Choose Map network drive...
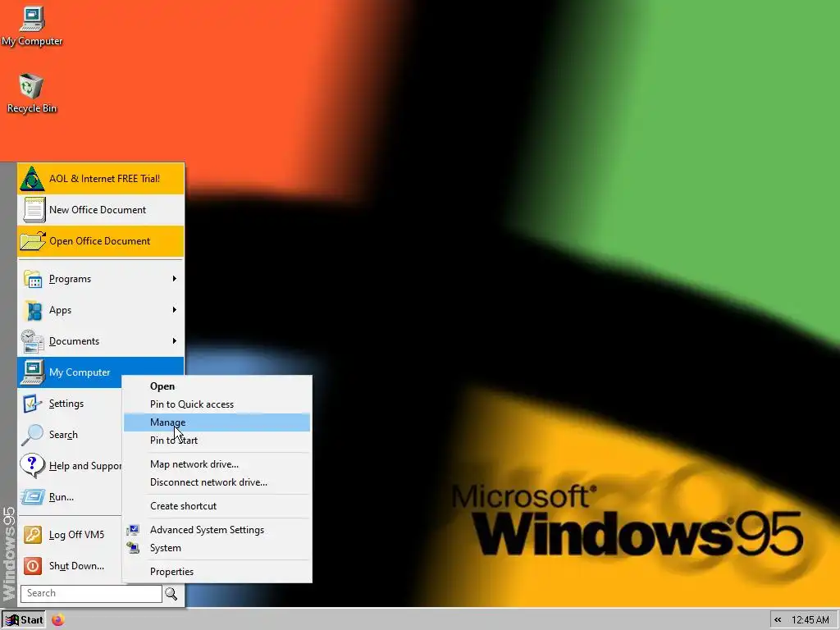Viewport: 840px width, 630px height. tap(217, 464)
